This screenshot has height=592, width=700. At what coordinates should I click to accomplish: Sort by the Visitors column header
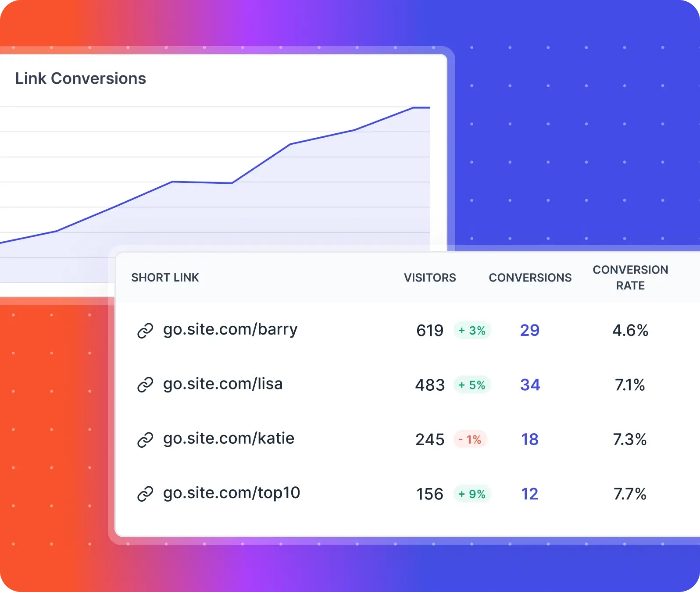pyautogui.click(x=430, y=278)
